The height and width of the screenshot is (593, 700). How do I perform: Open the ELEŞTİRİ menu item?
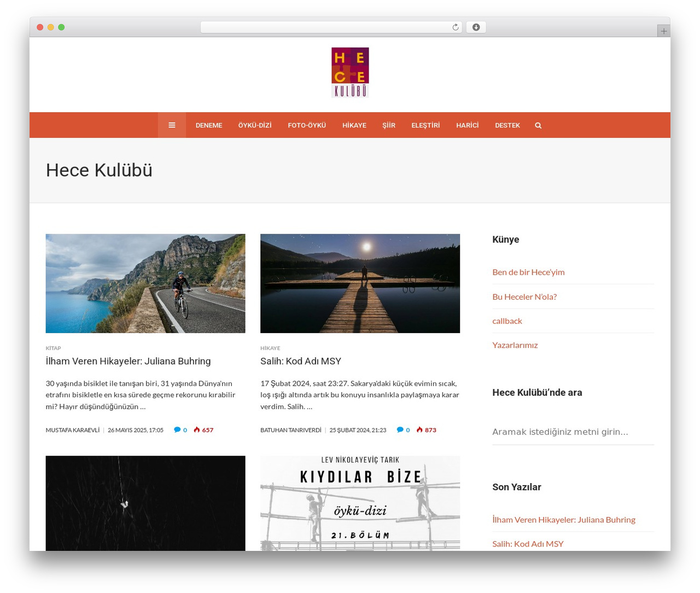tap(425, 125)
